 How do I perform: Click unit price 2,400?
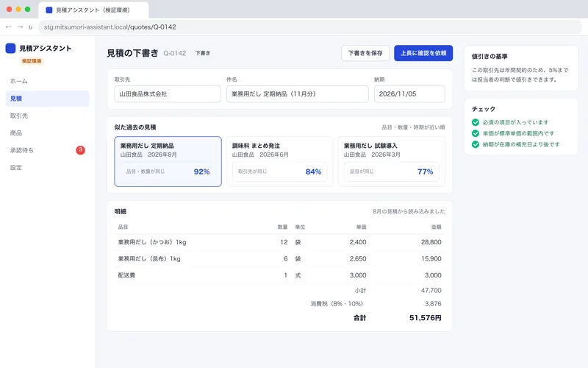(x=358, y=242)
